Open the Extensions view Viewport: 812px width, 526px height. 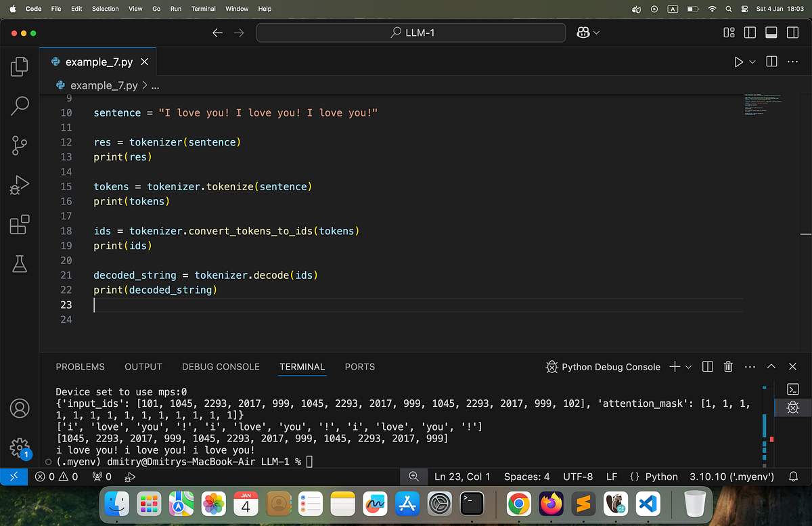coord(20,224)
